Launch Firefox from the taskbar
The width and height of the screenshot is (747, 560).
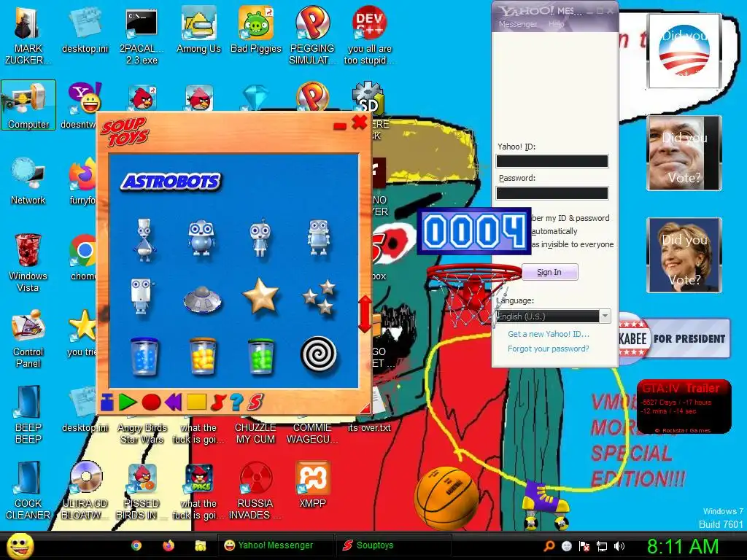coord(169,545)
